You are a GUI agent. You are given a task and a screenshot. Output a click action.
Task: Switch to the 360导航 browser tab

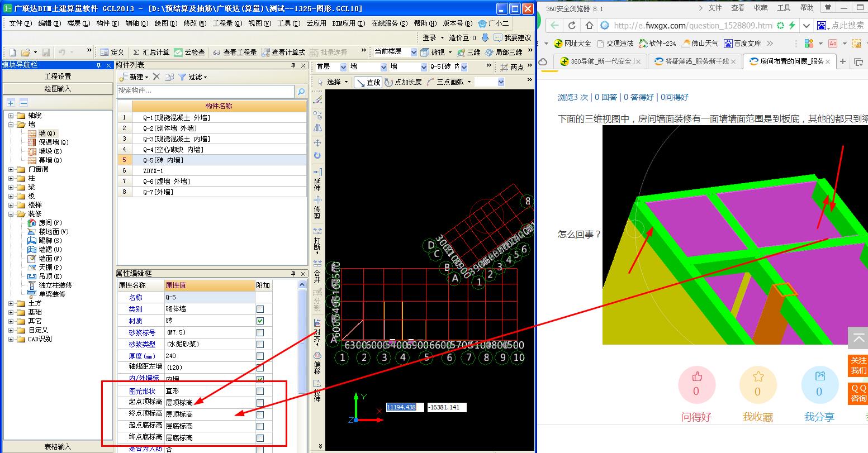tap(599, 61)
